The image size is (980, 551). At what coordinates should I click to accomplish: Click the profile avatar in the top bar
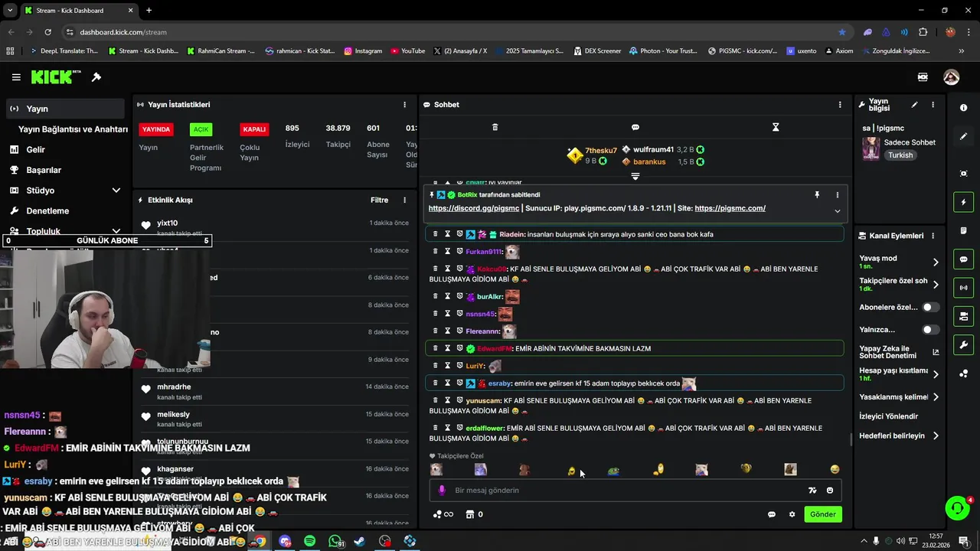tap(951, 77)
